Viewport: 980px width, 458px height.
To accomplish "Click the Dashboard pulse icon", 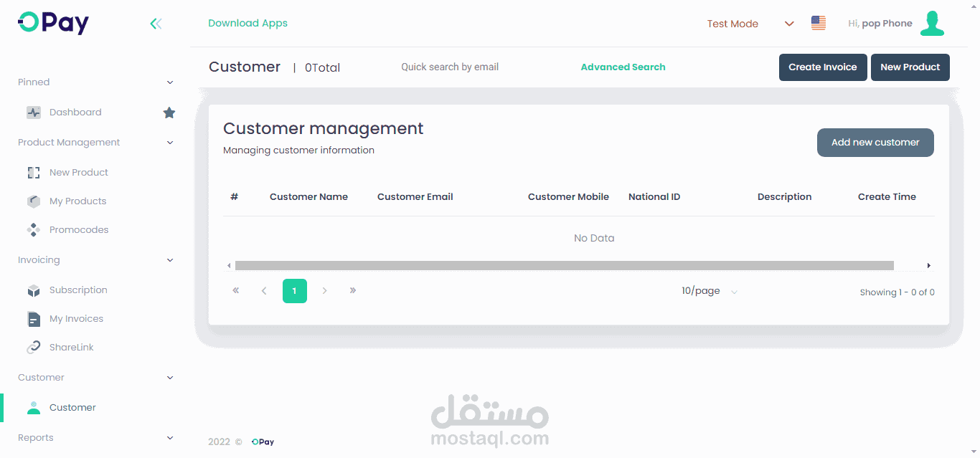I will 34,113.
